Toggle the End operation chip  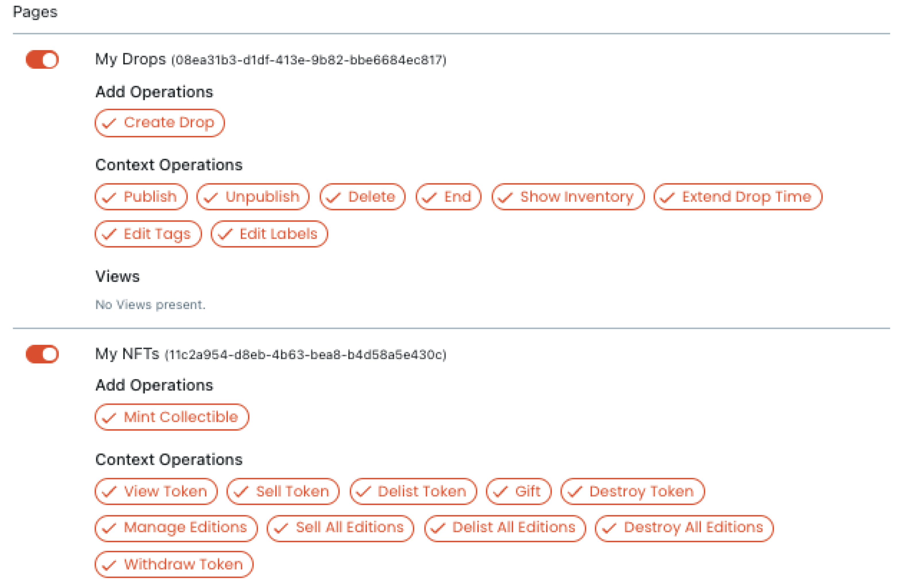point(448,196)
